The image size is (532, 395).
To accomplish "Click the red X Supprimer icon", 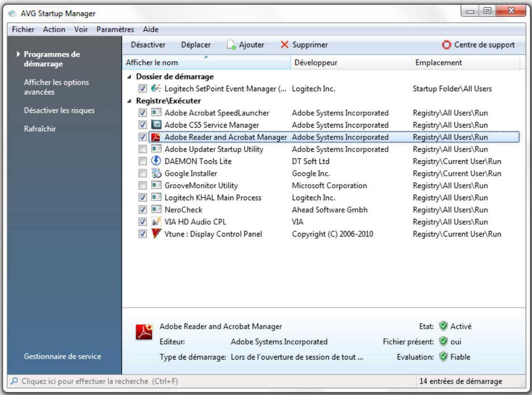I will pyautogui.click(x=284, y=44).
